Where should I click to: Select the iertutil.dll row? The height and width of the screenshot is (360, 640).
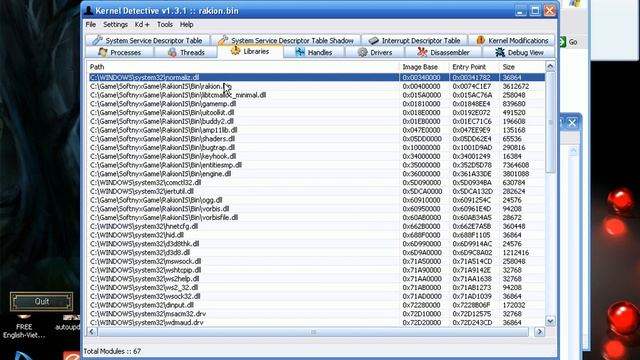pos(317,191)
